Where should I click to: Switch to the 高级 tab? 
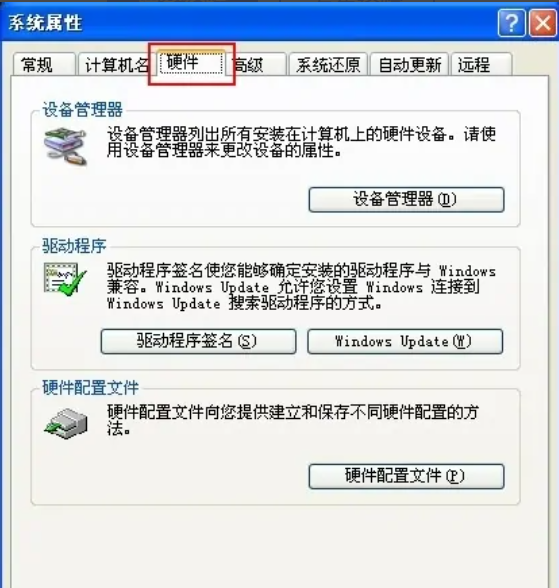pyautogui.click(x=257, y=65)
